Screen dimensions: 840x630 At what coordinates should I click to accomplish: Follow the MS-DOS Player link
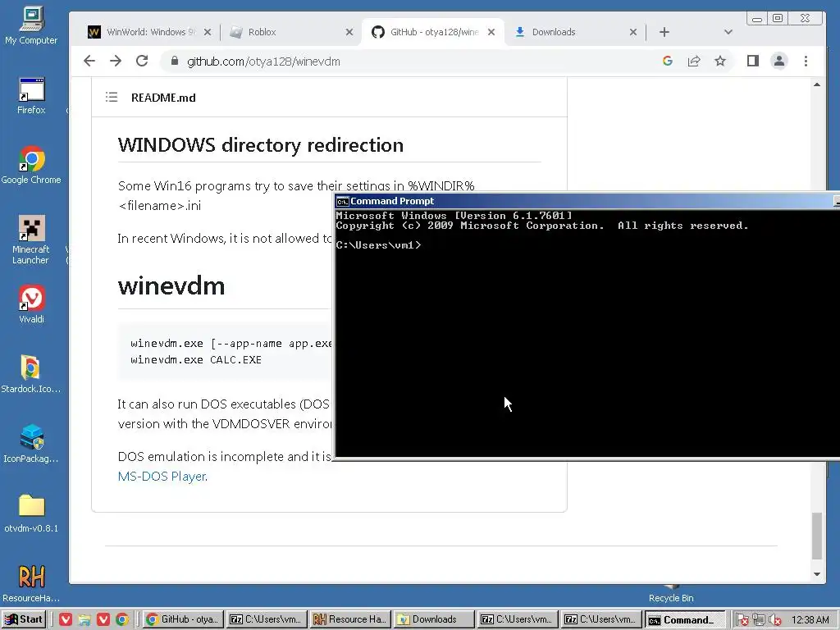tap(162, 476)
